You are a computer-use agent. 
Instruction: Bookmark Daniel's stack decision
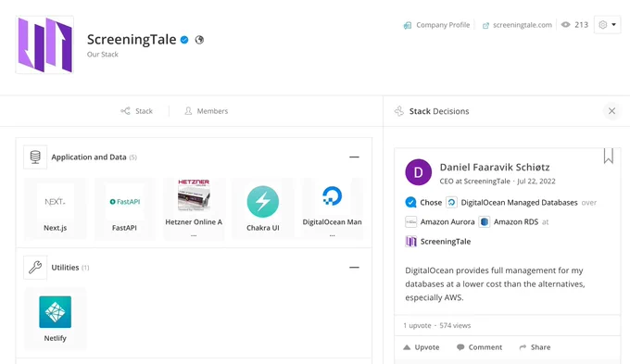(x=609, y=156)
